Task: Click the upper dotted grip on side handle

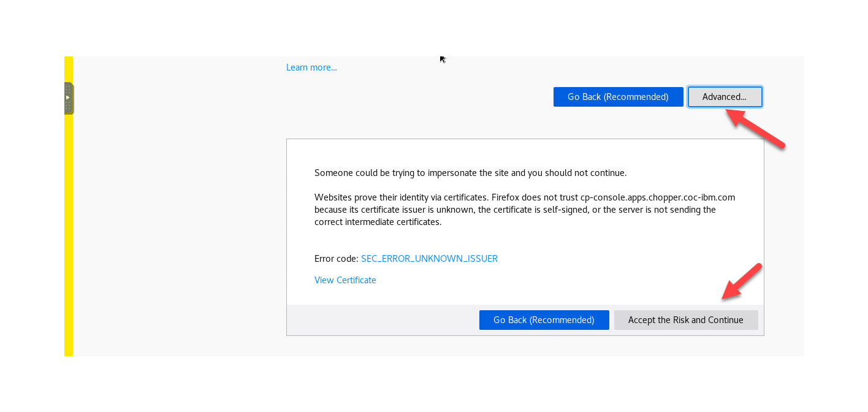Action: tap(68, 89)
